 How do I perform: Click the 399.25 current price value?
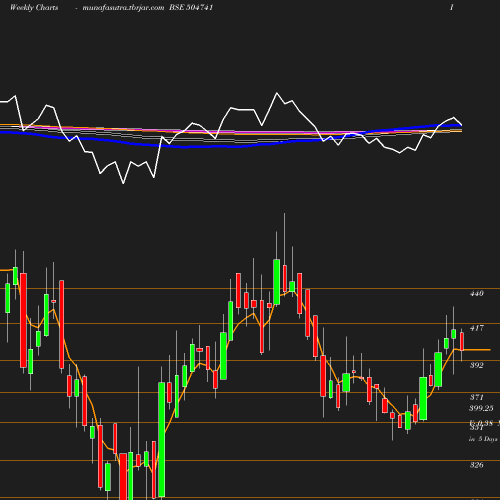[481, 408]
